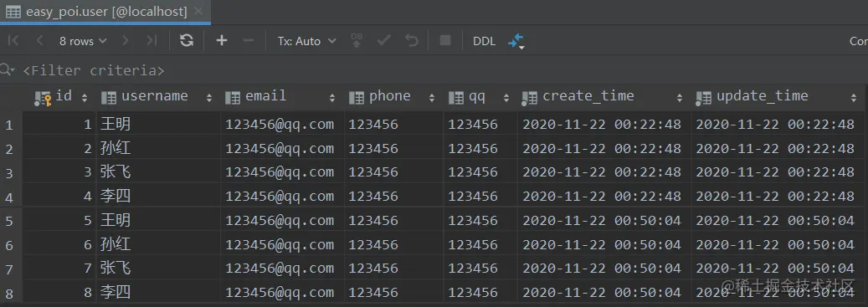Select row number 8 in the gutter
Viewport: 868px width, 307px height.
[10, 293]
